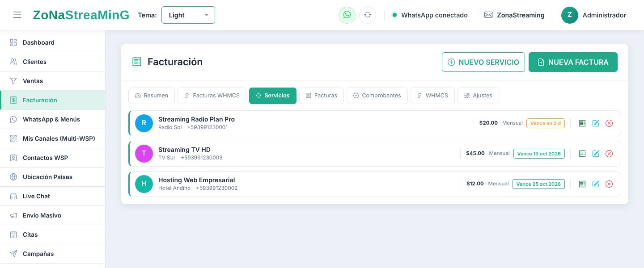Click the "Vence 19 oct 2026" badge
The height and width of the screenshot is (268, 644).
coord(539,154)
